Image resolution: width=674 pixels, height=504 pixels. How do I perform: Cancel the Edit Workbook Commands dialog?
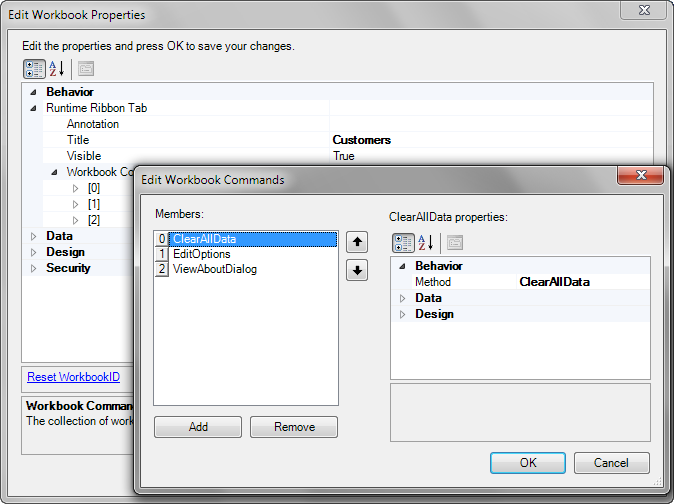(x=611, y=463)
